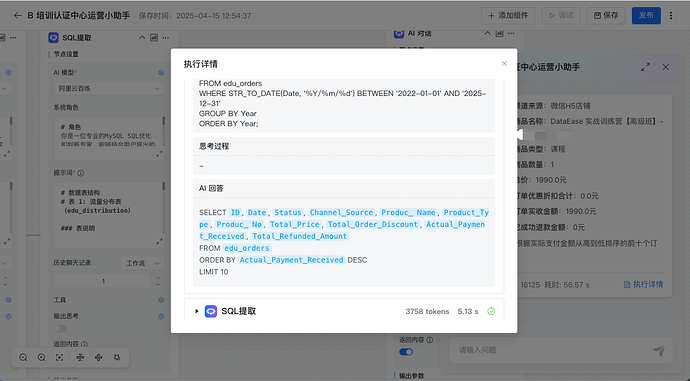
Task: Zoom in the canvas
Action: coord(41,358)
